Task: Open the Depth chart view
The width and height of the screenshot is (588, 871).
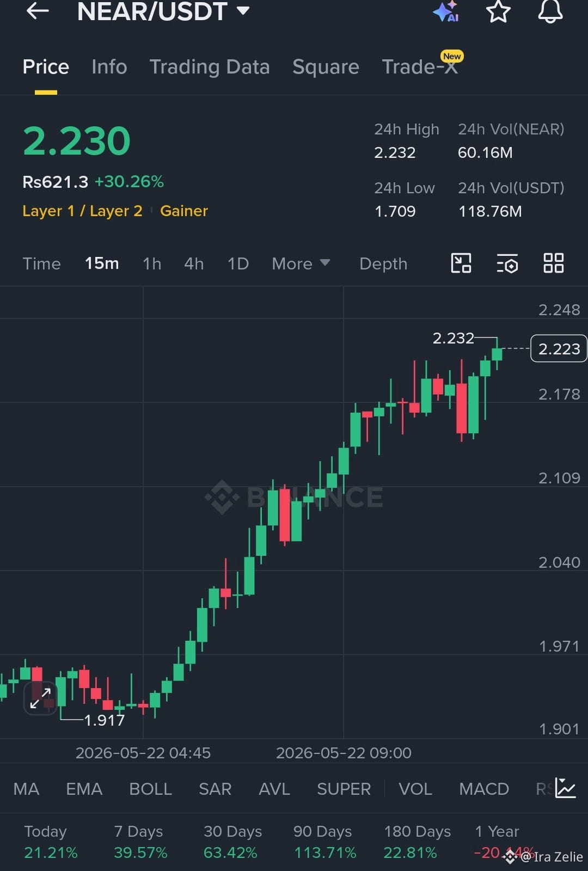Action: click(383, 263)
